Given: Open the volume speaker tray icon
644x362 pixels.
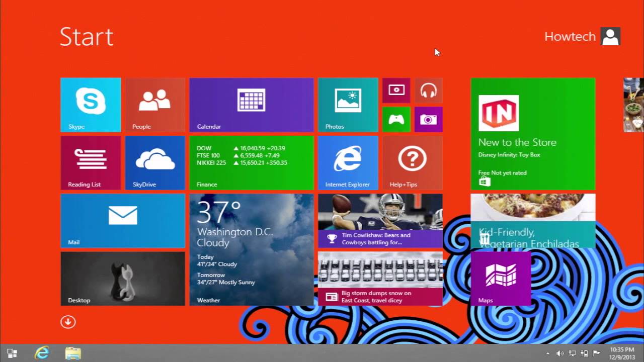Looking at the screenshot, I should click(560, 353).
